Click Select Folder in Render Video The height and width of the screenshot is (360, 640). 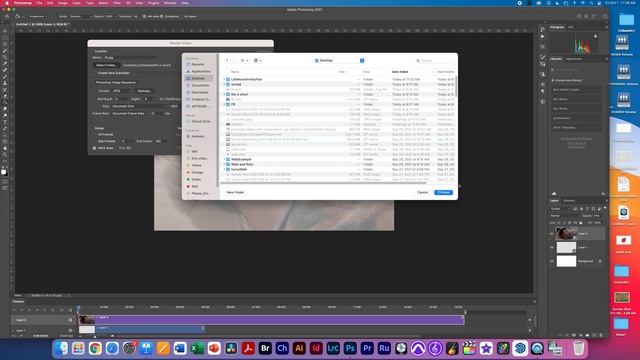pos(106,65)
